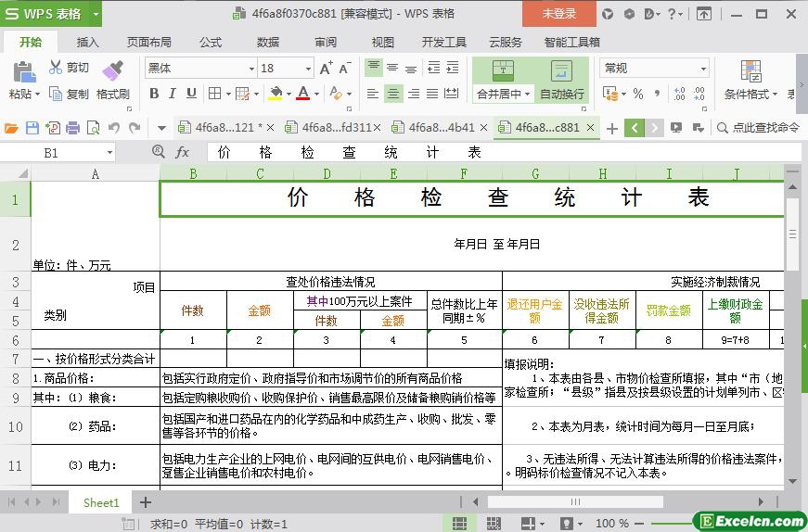Click the Cut (剪切) scissors icon
The height and width of the screenshot is (532, 808).
pyautogui.click(x=56, y=68)
